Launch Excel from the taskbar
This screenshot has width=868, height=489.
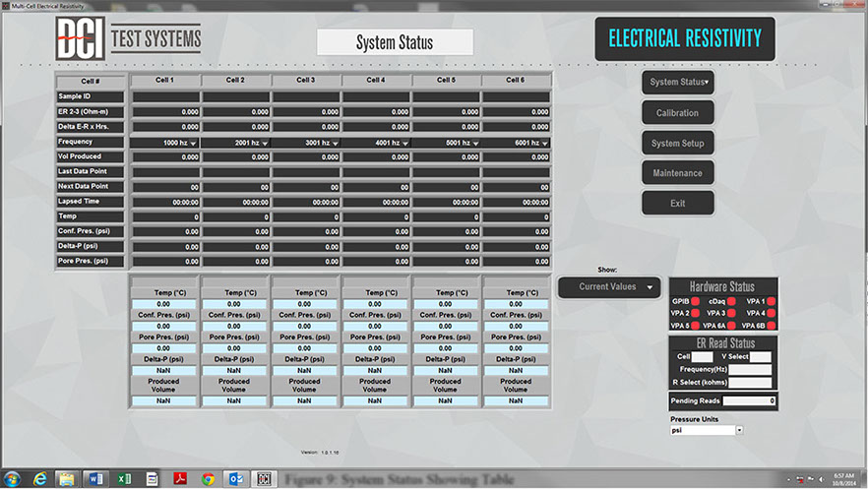pyautogui.click(x=125, y=479)
